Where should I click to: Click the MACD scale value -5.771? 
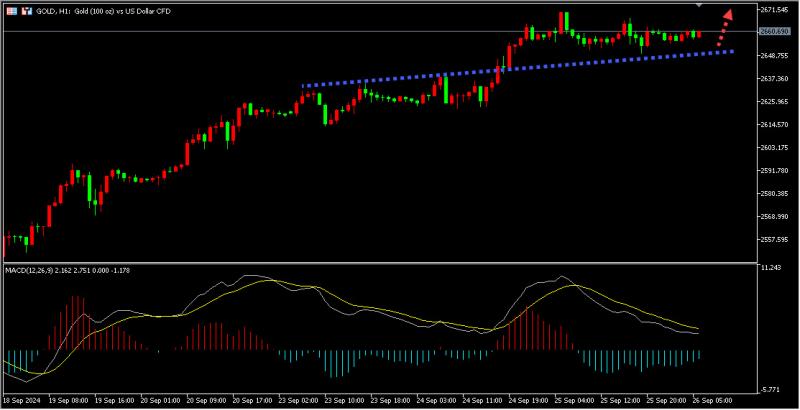(x=771, y=390)
